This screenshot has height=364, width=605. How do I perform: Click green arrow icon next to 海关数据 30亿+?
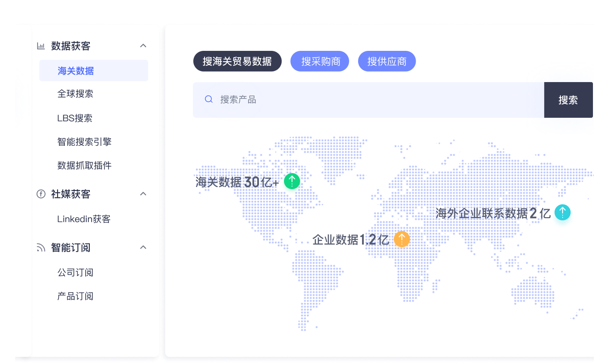tap(292, 181)
